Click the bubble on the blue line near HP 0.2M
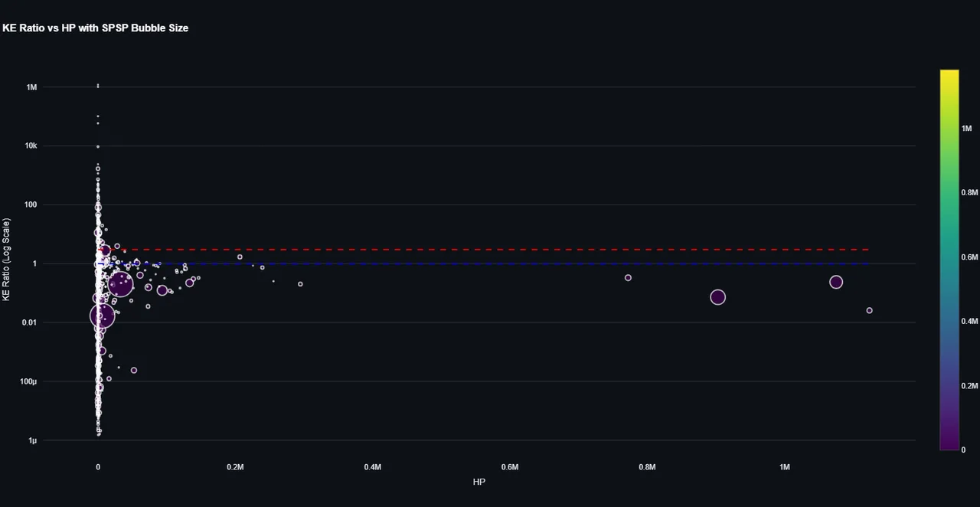The height and width of the screenshot is (507, 980). pos(240,257)
